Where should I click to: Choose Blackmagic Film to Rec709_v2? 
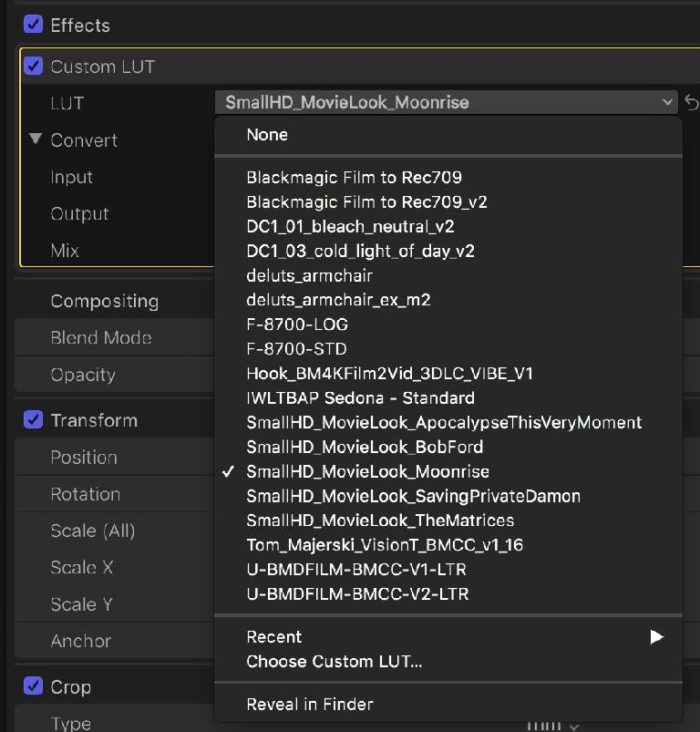click(366, 202)
